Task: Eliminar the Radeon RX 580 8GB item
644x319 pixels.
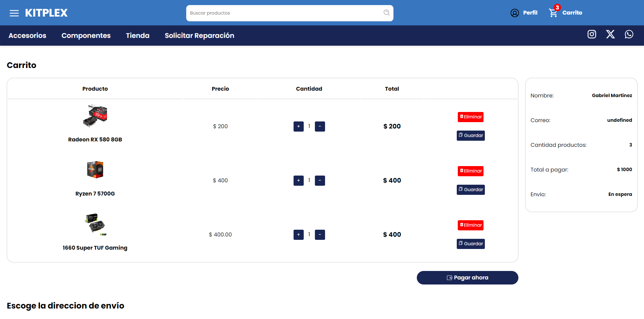Action: pos(471,117)
